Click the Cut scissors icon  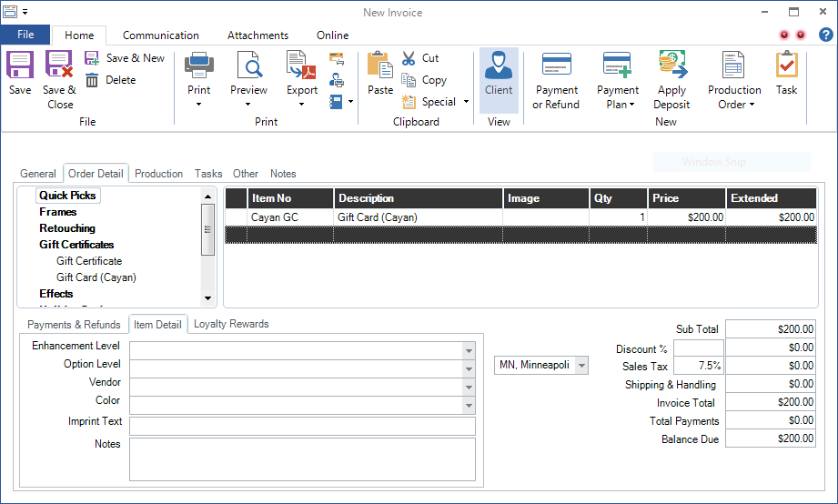pyautogui.click(x=409, y=57)
